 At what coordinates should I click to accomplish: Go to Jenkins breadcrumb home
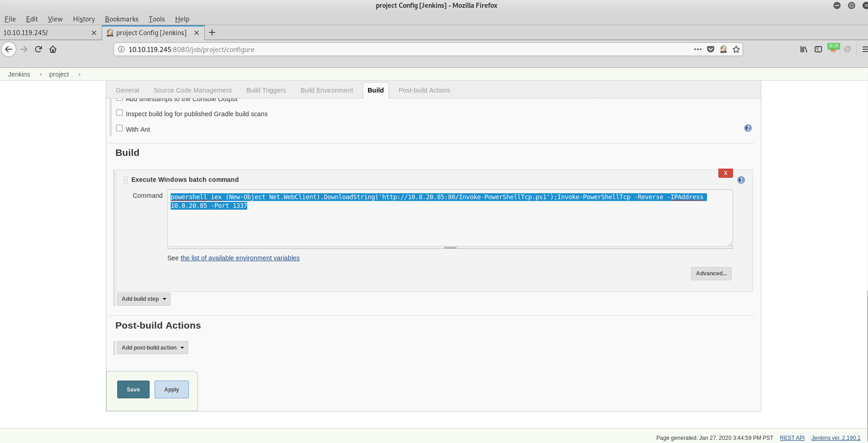click(19, 74)
